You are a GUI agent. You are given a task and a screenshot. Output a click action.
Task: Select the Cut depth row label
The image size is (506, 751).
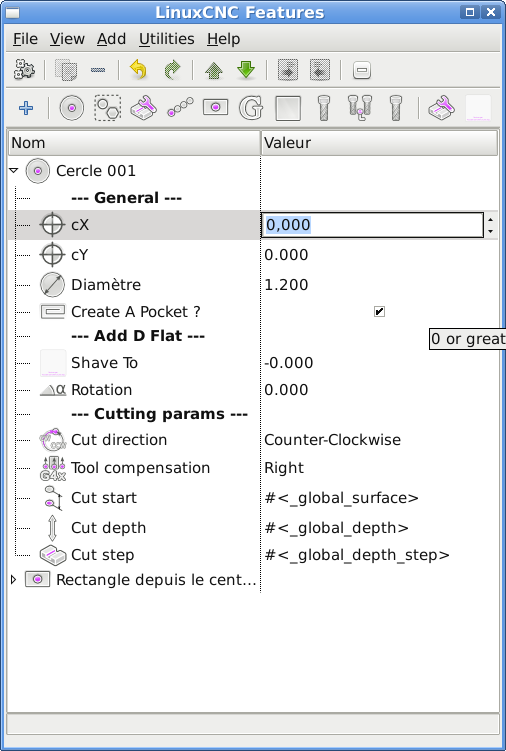tap(108, 528)
